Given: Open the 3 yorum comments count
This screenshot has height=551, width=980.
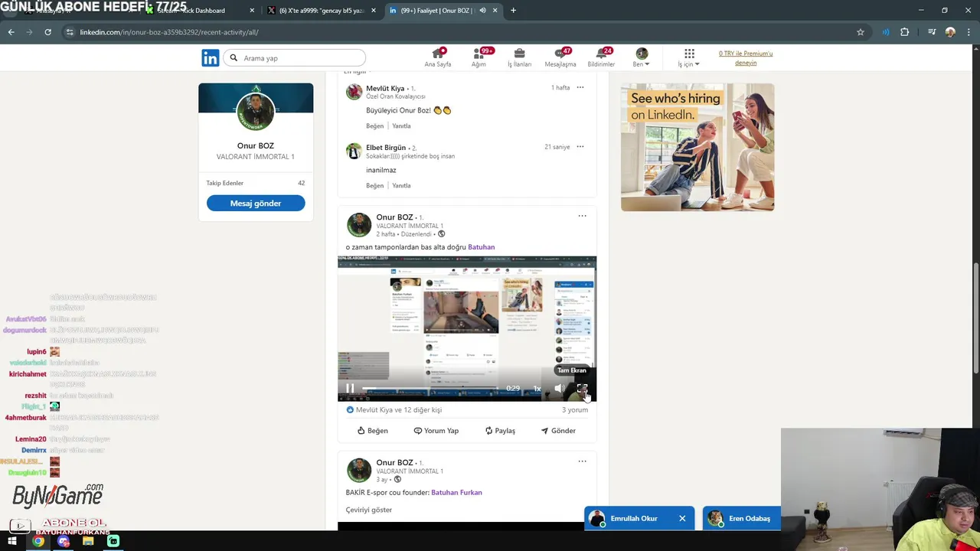Looking at the screenshot, I should (x=575, y=410).
